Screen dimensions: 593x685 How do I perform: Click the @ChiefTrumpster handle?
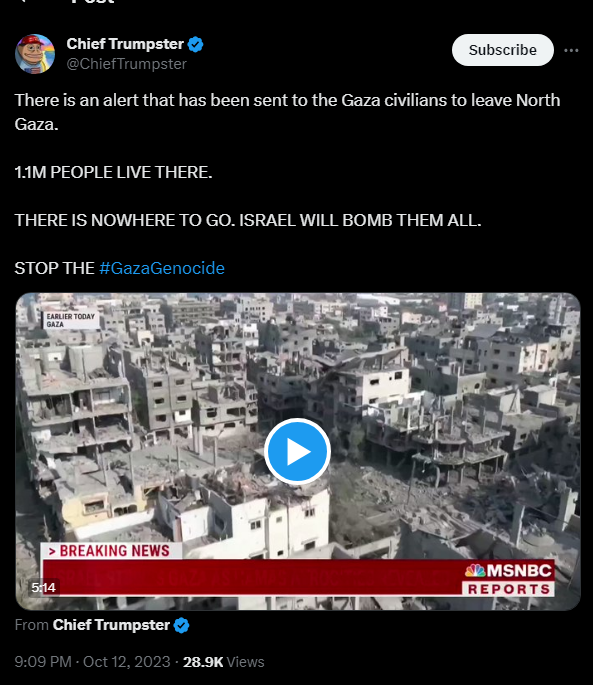coord(127,64)
